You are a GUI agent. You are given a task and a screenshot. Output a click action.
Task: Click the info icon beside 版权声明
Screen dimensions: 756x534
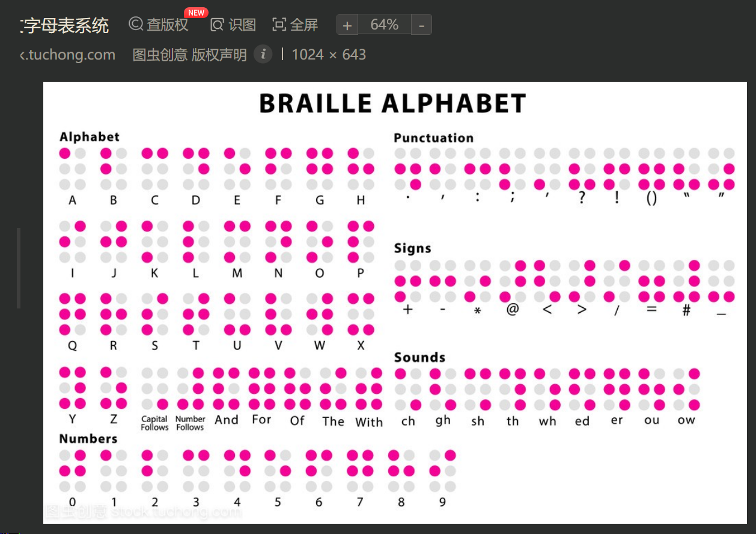click(x=263, y=54)
